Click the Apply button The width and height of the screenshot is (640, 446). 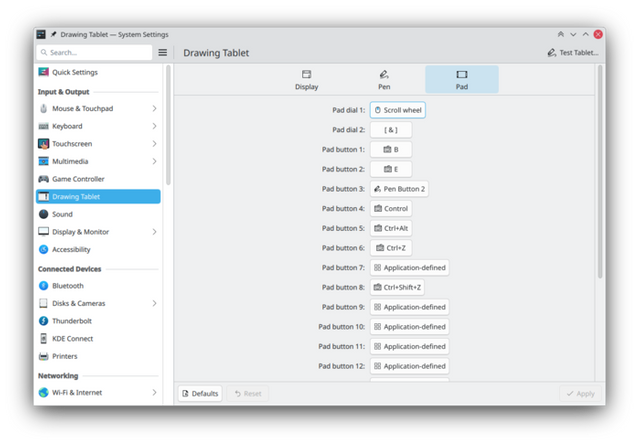[x=580, y=393]
